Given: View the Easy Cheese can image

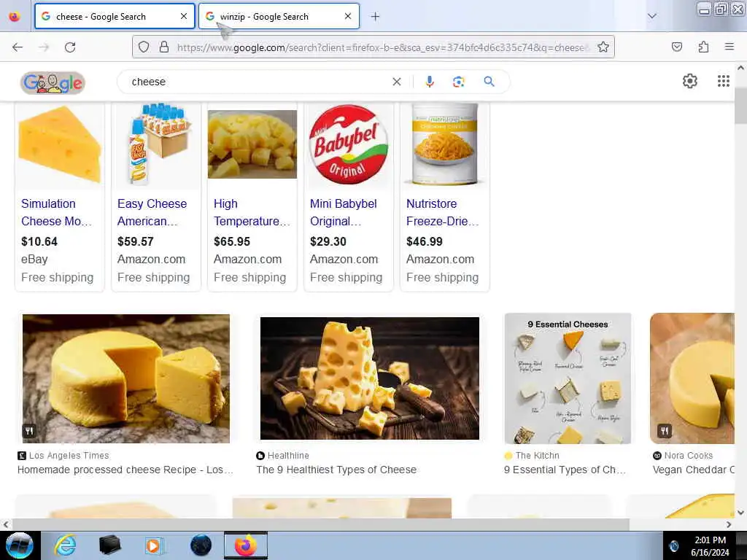Looking at the screenshot, I should coord(156,145).
